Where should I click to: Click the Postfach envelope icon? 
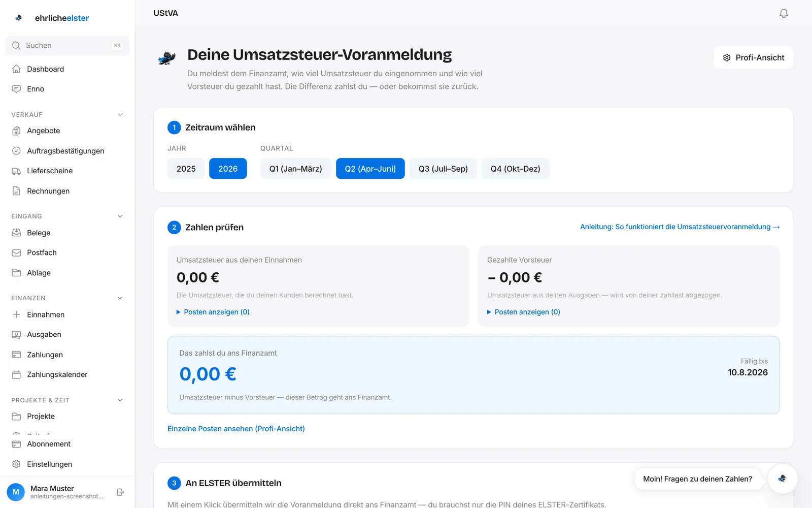click(x=16, y=252)
